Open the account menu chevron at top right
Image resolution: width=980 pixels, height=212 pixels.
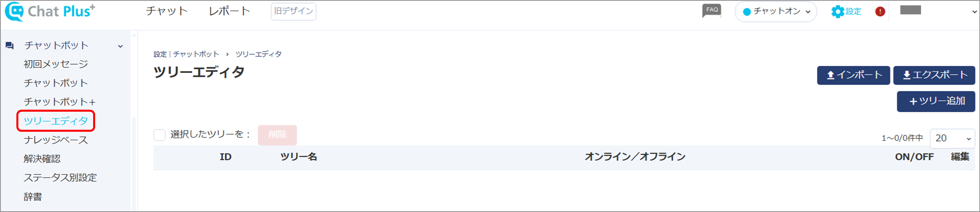click(x=974, y=11)
